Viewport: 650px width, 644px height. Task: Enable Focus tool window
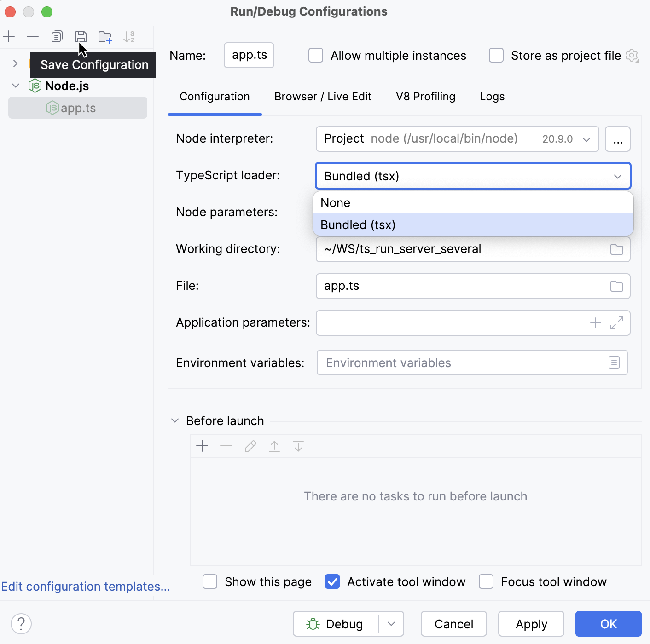[x=486, y=581]
